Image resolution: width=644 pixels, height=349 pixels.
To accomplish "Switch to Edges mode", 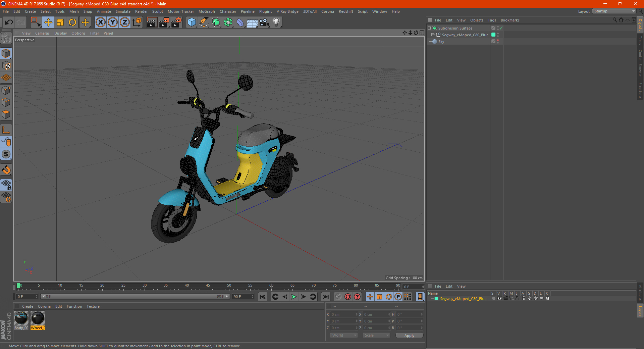I will [6, 102].
